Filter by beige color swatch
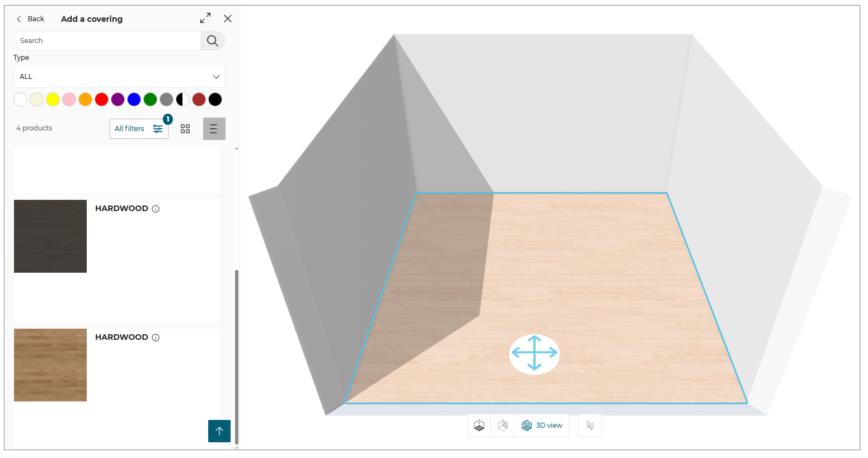868x458 pixels. click(36, 100)
